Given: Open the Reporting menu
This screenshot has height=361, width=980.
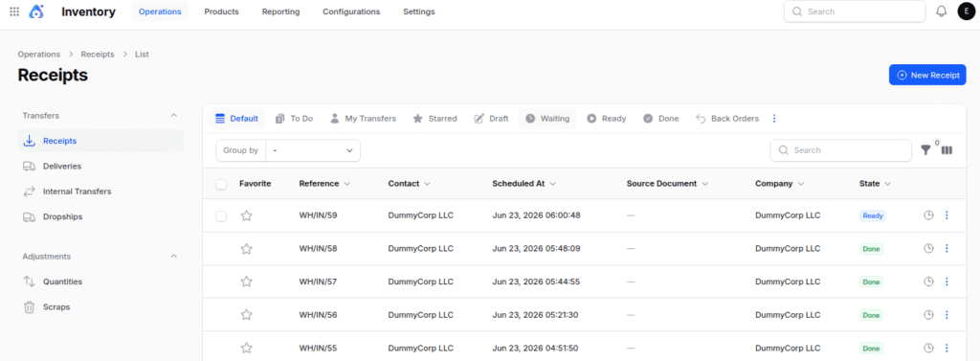Looking at the screenshot, I should click(x=280, y=11).
